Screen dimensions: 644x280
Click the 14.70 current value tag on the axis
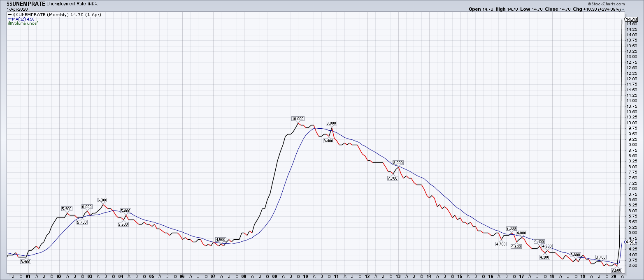coord(631,19)
